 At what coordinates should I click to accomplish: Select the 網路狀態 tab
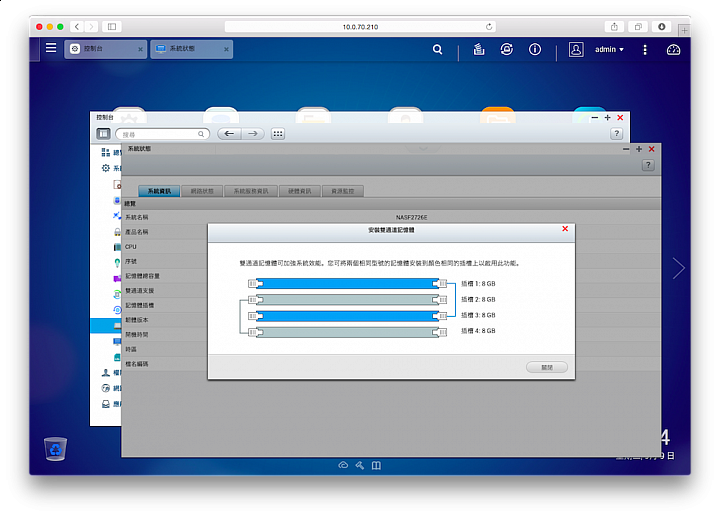[202, 191]
